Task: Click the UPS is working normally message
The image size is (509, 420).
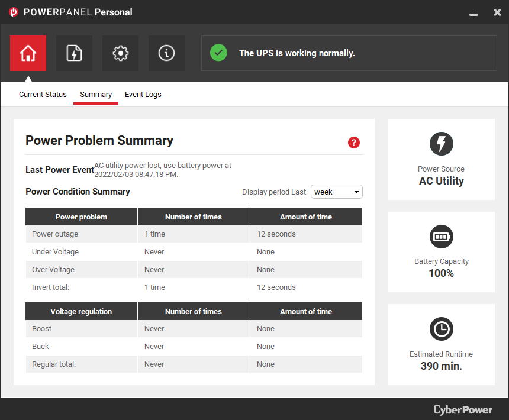Action: coord(297,53)
